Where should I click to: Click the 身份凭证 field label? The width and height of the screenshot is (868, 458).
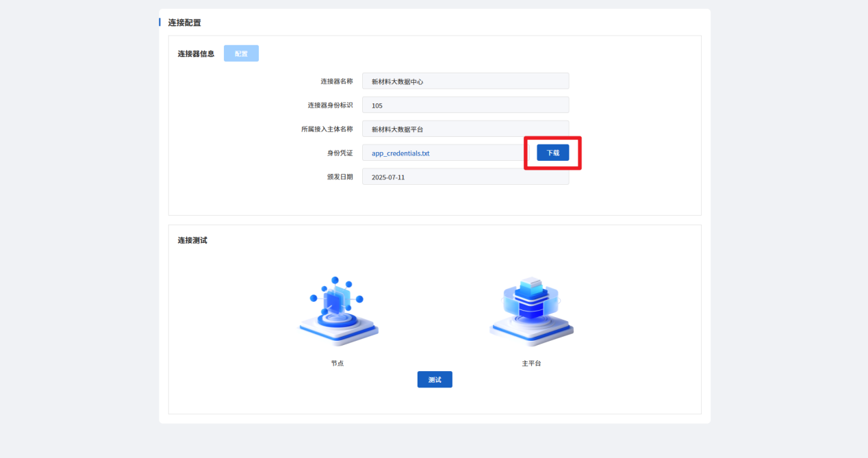[340, 153]
